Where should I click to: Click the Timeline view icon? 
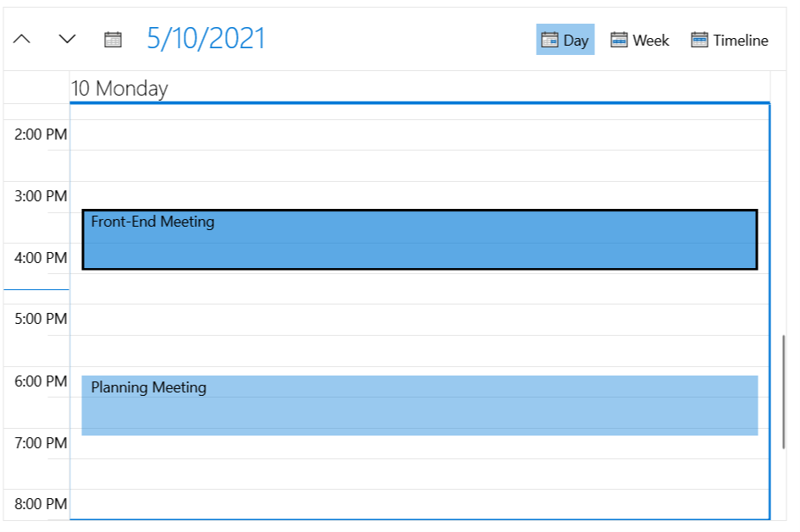(x=699, y=39)
